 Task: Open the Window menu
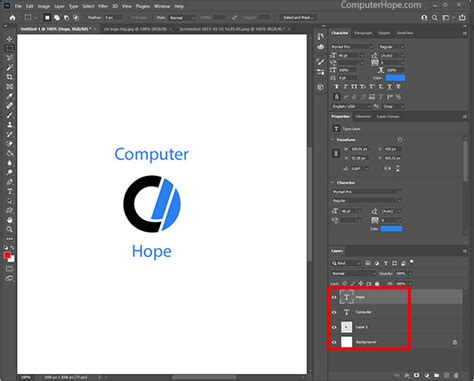point(162,6)
